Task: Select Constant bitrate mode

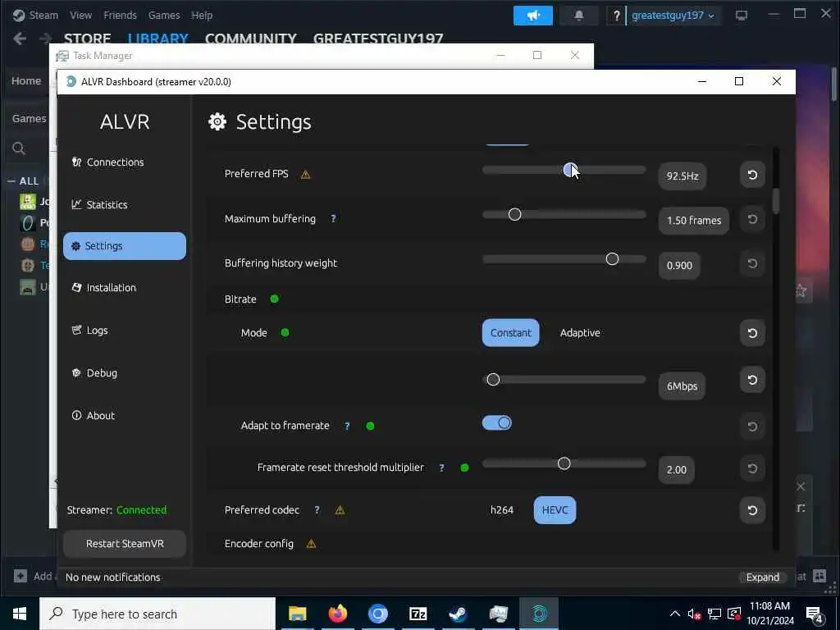Action: click(510, 333)
